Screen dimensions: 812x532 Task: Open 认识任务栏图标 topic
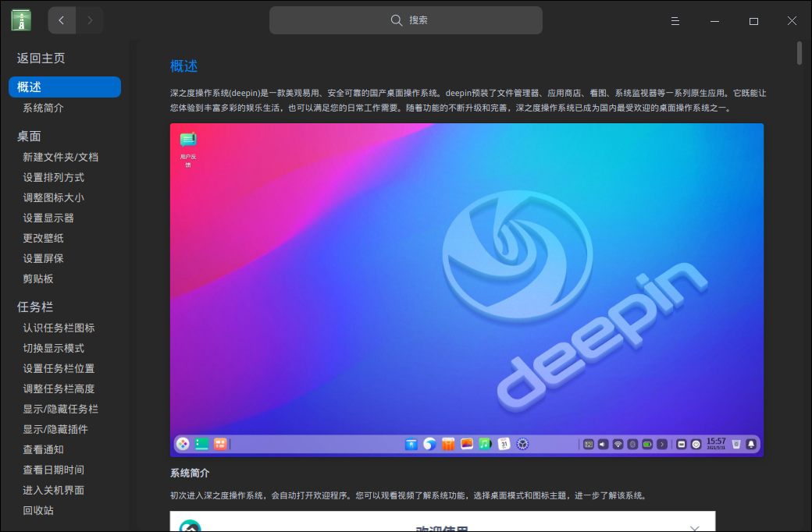coord(59,328)
